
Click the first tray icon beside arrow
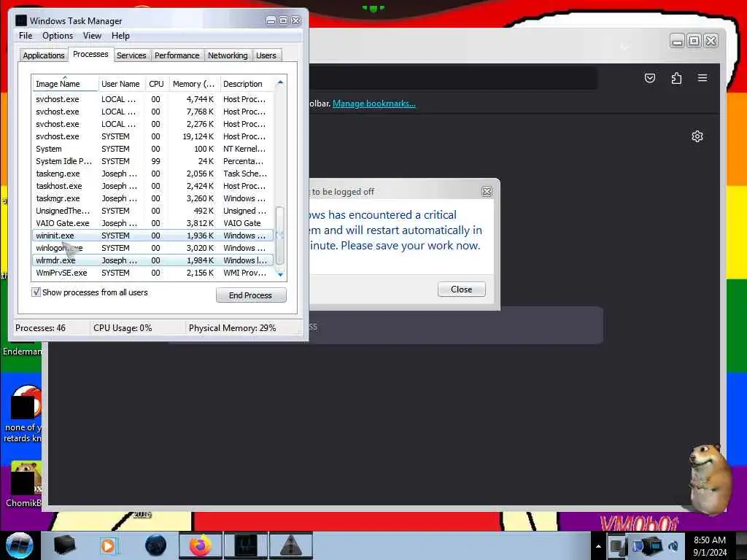click(x=616, y=546)
